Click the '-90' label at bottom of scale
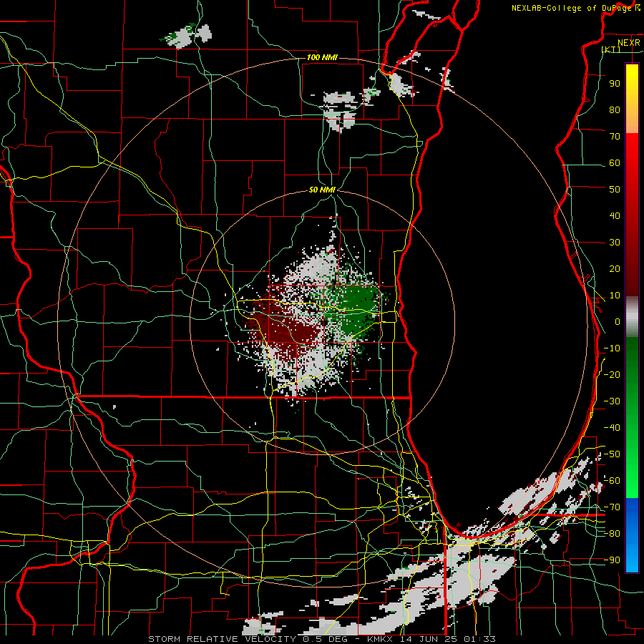644x644 pixels. pos(612,560)
